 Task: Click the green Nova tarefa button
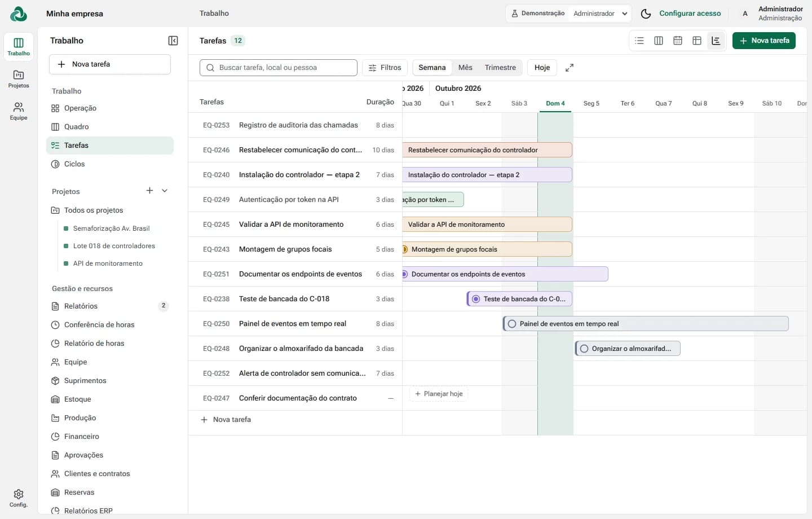tap(764, 41)
